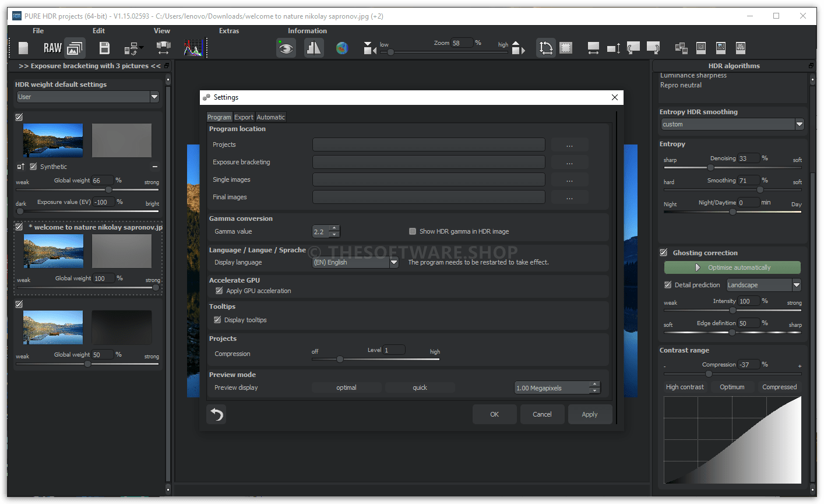Screen dimensions: 824x504
Task: Open the File menu
Action: point(38,31)
